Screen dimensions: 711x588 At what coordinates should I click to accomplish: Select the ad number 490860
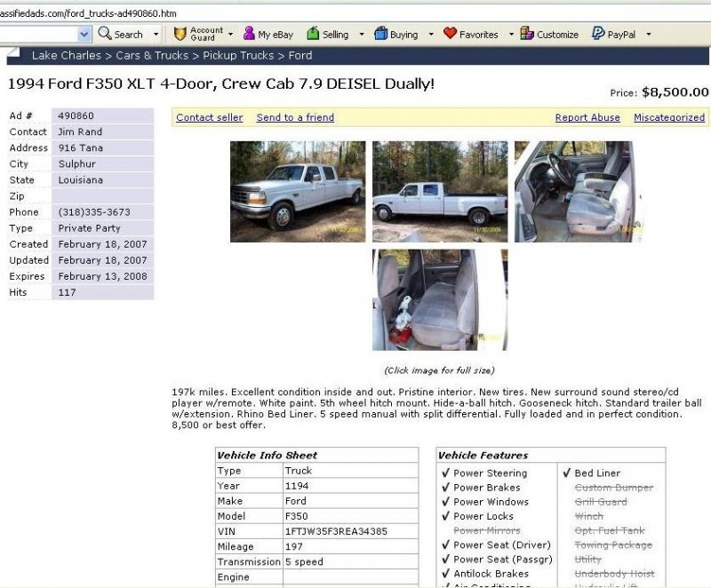coord(76,115)
